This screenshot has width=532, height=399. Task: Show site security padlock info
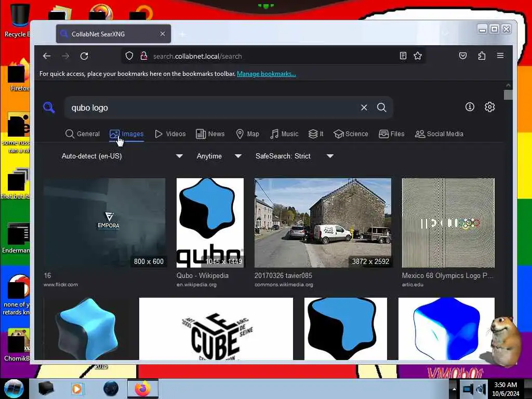pos(144,56)
